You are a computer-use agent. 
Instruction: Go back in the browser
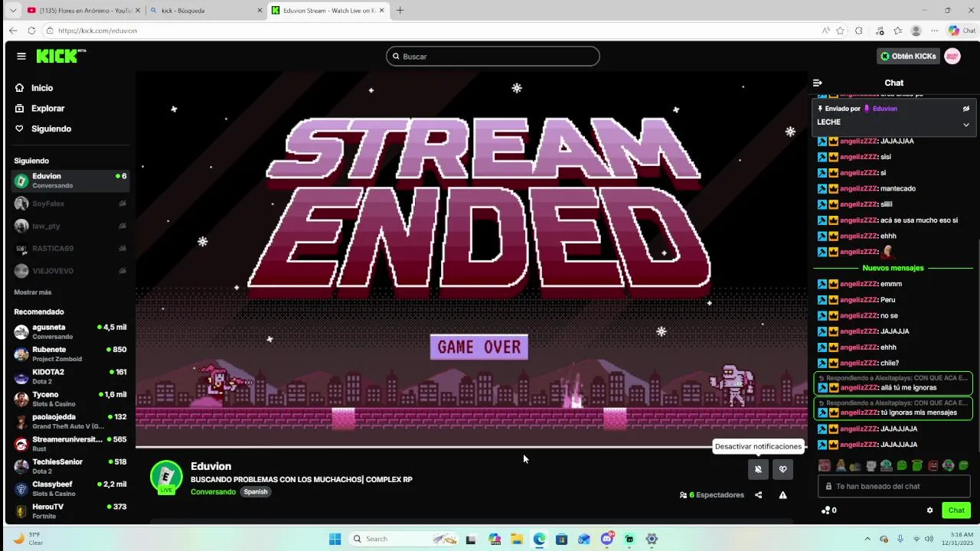pyautogui.click(x=13, y=31)
